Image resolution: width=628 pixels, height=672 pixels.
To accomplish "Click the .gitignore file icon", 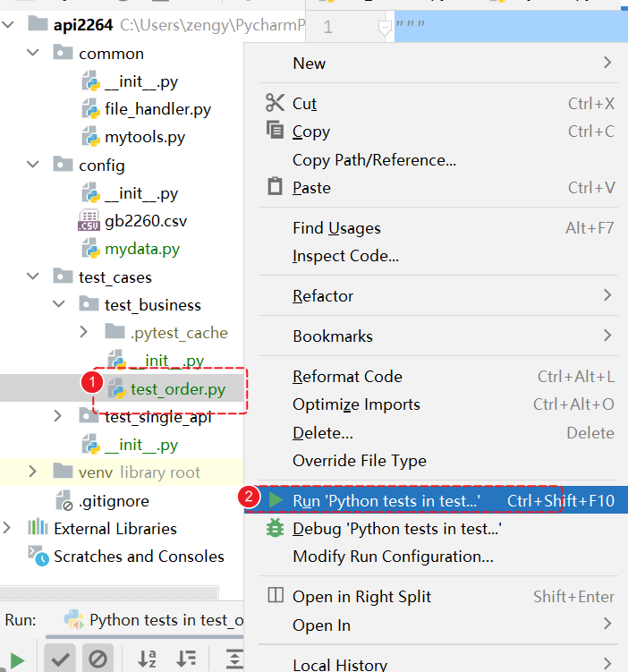I will pos(64,500).
